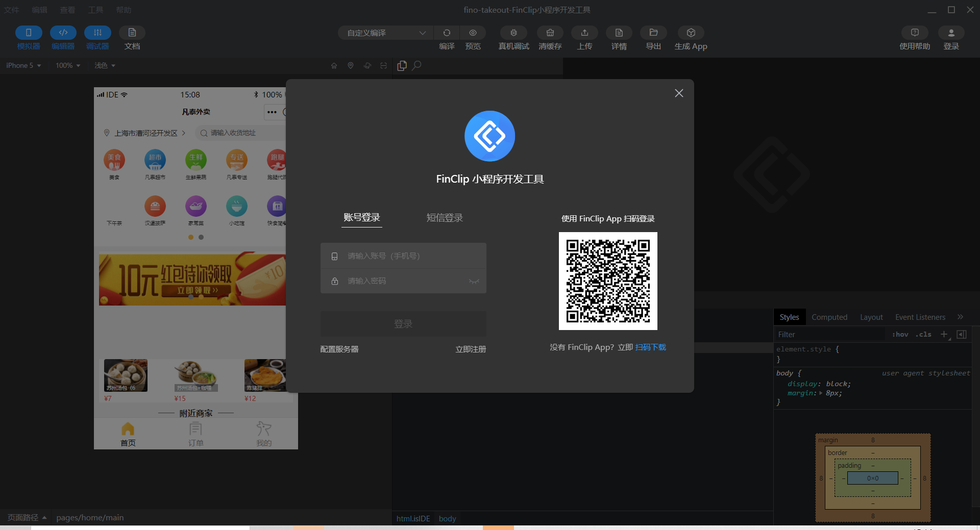Click the 我的 tab in simulator

(264, 435)
